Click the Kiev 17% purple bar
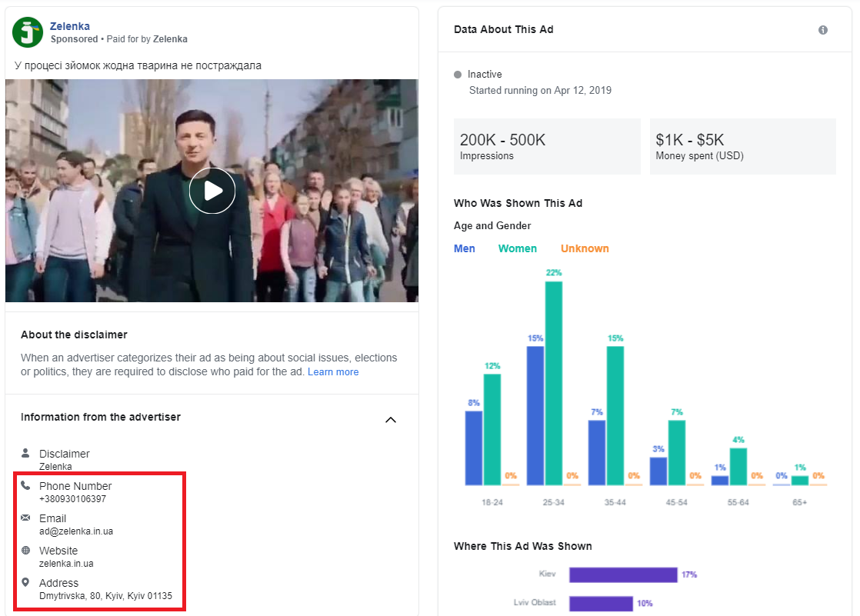Image resolution: width=860 pixels, height=616 pixels. (x=622, y=575)
